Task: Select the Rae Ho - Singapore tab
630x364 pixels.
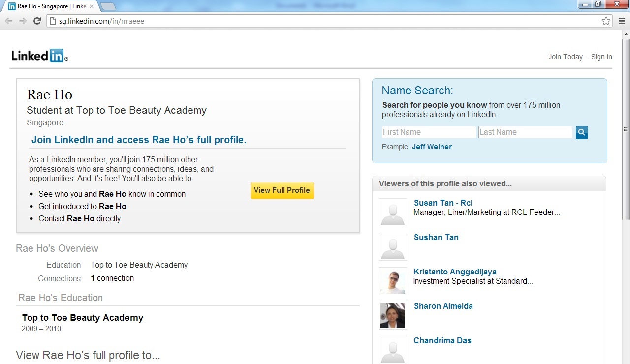Action: tap(51, 6)
